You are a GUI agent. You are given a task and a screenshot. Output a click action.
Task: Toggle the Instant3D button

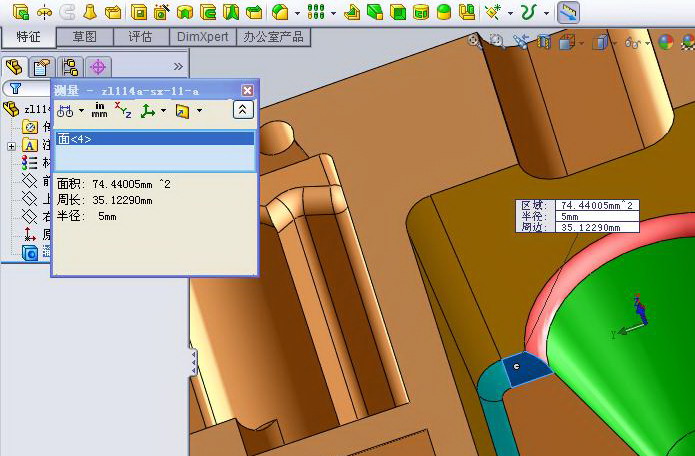(x=569, y=12)
